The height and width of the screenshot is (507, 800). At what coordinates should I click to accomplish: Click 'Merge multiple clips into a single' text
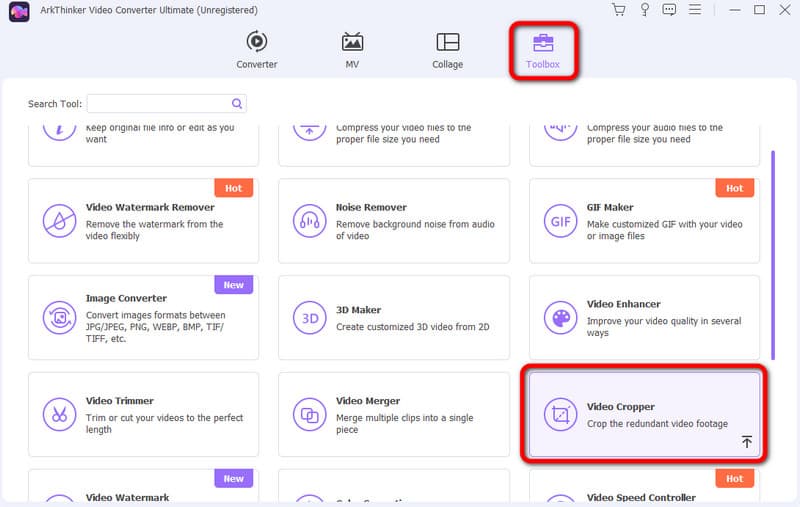pos(405,418)
